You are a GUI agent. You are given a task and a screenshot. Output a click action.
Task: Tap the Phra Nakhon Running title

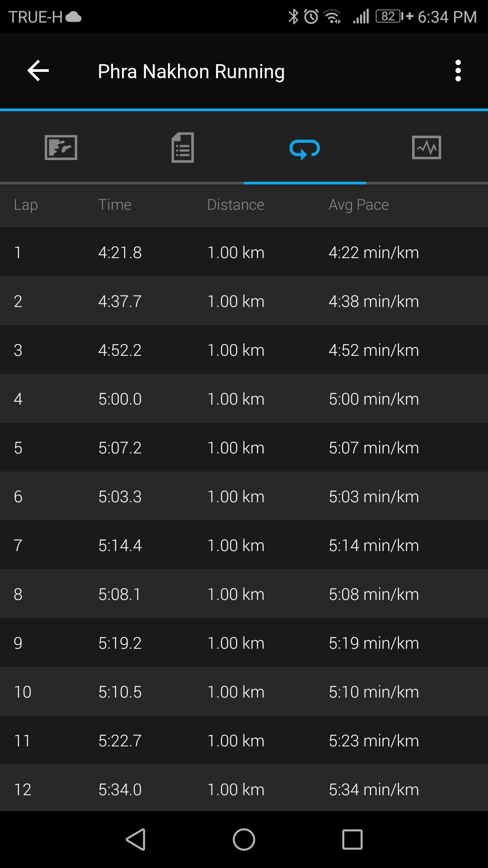(x=191, y=71)
